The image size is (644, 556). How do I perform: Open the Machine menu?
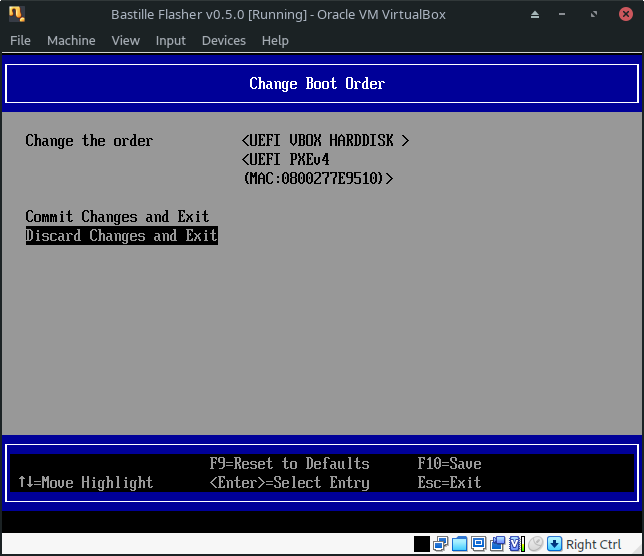[x=71, y=41]
